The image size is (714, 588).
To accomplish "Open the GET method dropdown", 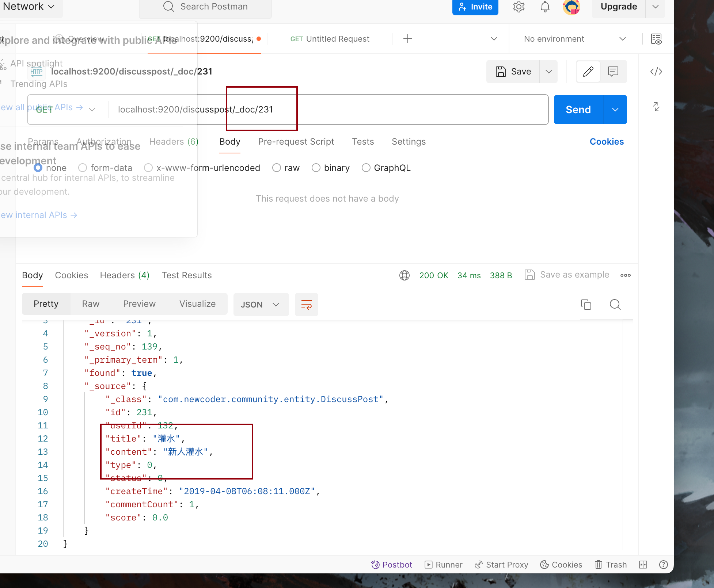I will pyautogui.click(x=66, y=110).
